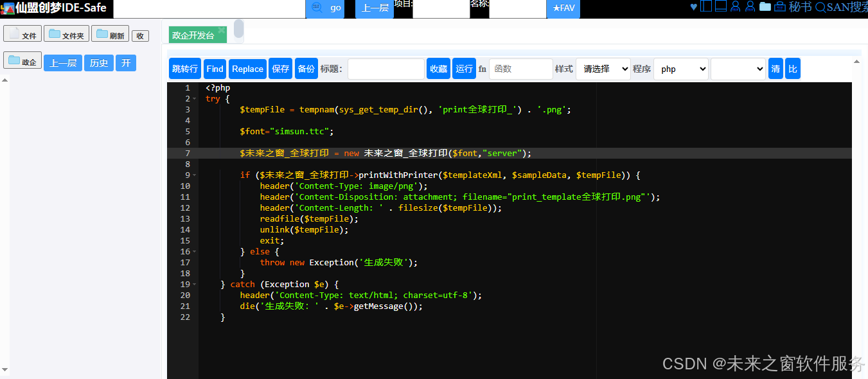Click the $tempFile = tempnam line
The width and height of the screenshot is (868, 379).
tap(405, 110)
